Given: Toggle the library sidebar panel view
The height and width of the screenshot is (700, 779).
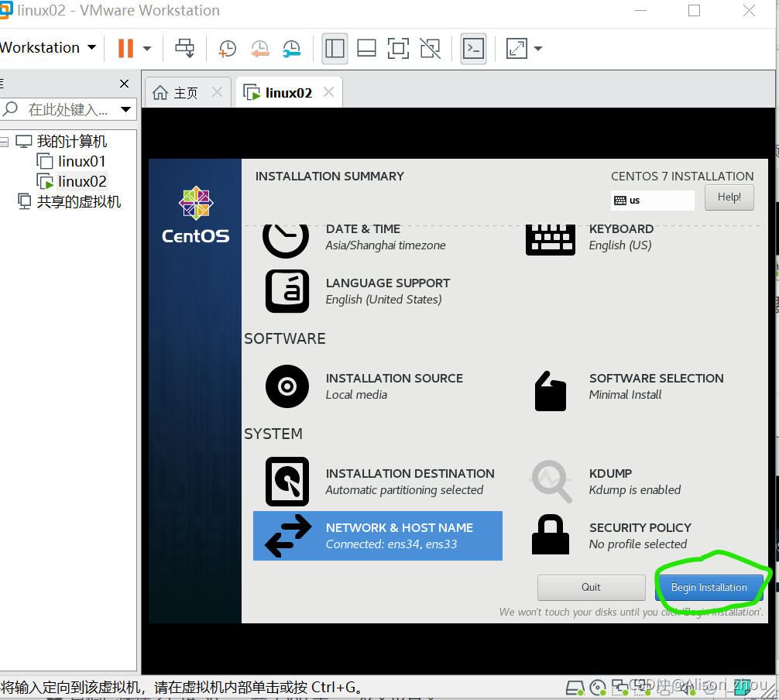Looking at the screenshot, I should tap(335, 49).
